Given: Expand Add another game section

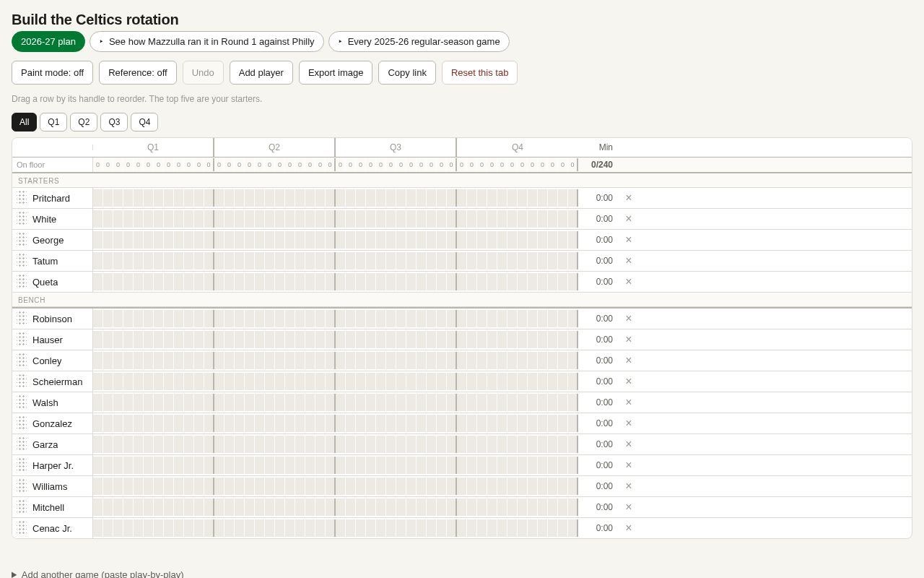Looking at the screenshot, I should pyautogui.click(x=97, y=574).
